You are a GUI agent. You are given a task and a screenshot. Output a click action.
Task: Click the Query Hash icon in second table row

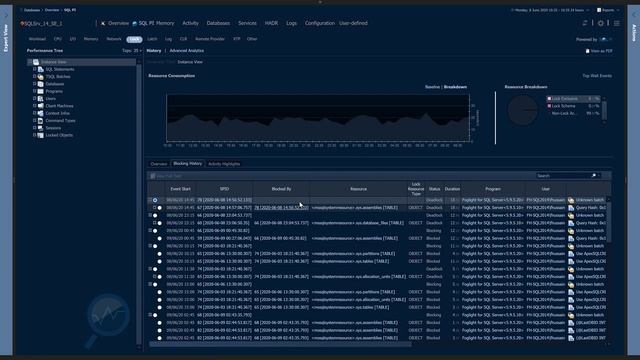click(571, 208)
